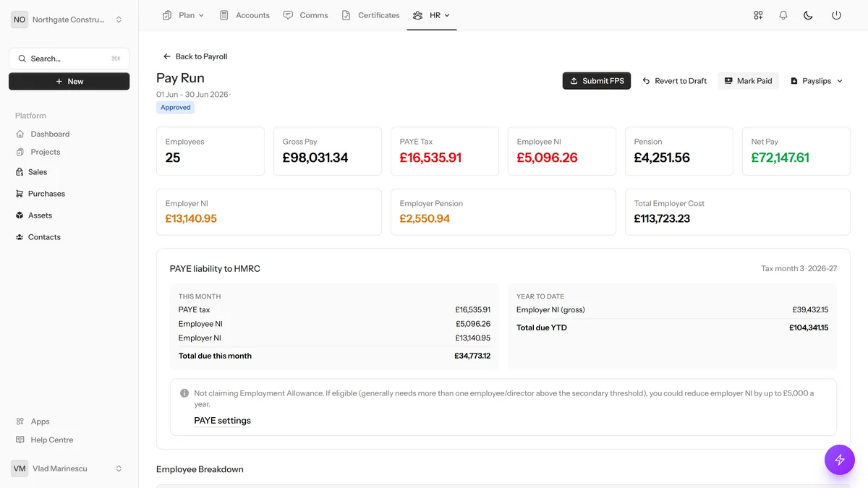Click Total due this month £34,773.12
868x488 pixels.
coord(334,356)
